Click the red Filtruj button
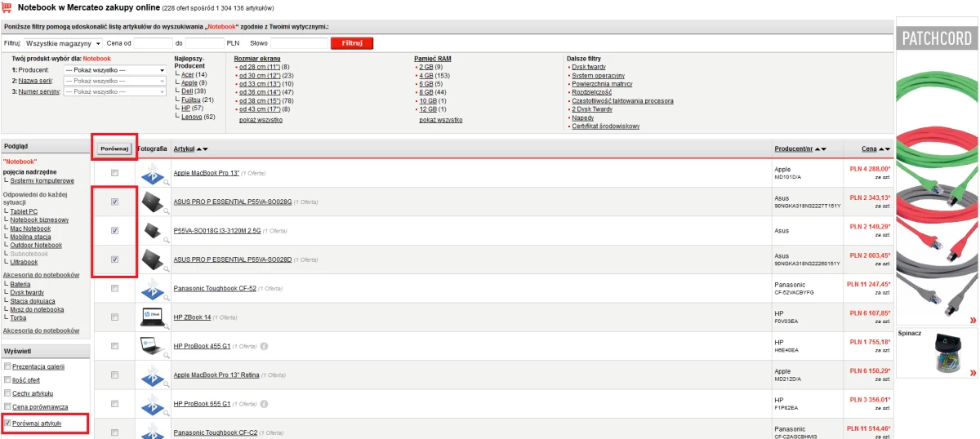The height and width of the screenshot is (439, 980). 352,43
